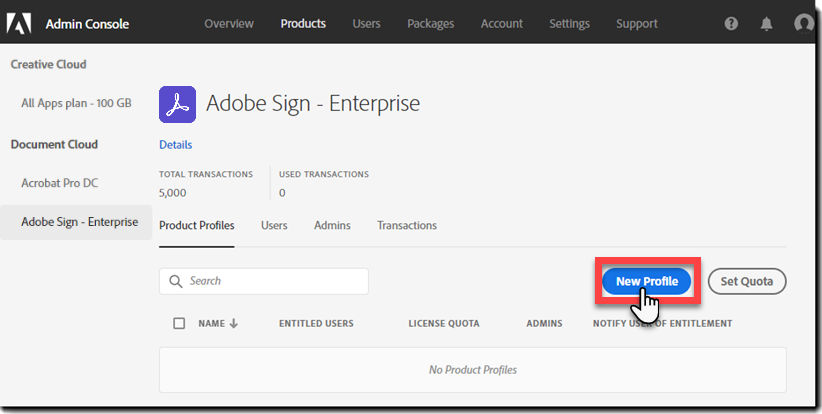Image resolution: width=822 pixels, height=414 pixels.
Task: Click the NOTIFY USER OF ENTITLEMENT header
Action: pos(663,323)
